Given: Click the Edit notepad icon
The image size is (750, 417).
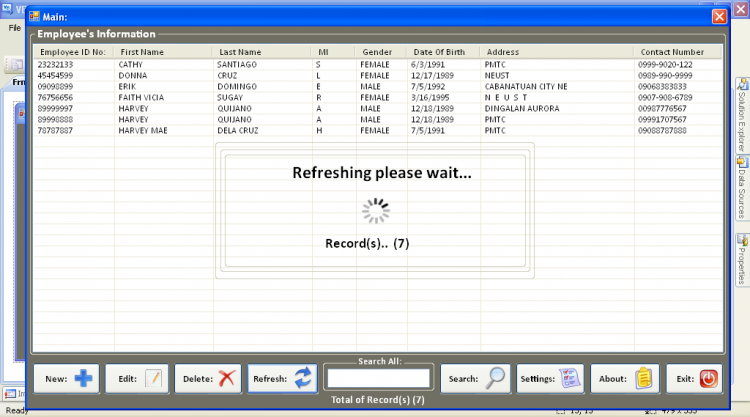Looking at the screenshot, I should point(154,378).
